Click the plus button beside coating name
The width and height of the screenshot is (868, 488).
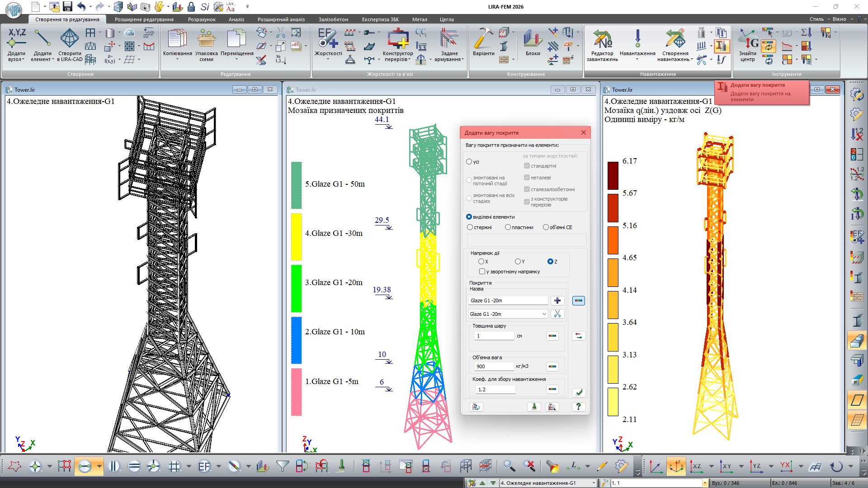click(x=557, y=300)
